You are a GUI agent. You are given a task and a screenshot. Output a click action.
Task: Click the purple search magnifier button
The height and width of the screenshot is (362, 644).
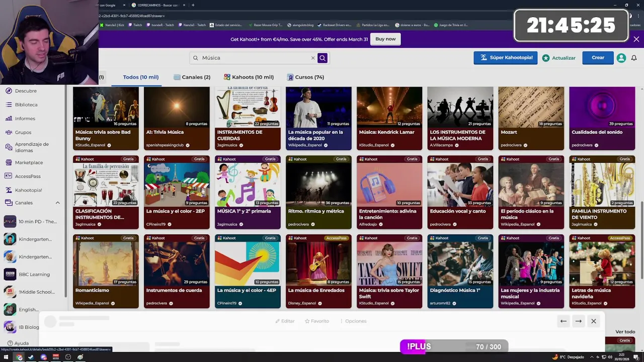(323, 58)
